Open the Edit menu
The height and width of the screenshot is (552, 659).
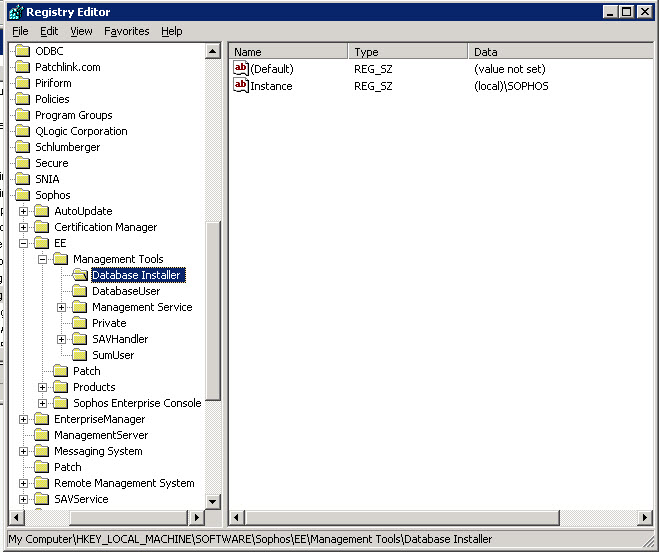[49, 31]
